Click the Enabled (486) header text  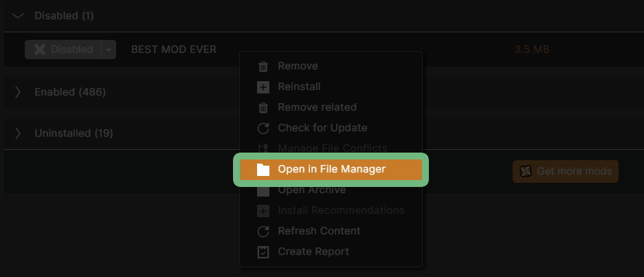[x=70, y=92]
